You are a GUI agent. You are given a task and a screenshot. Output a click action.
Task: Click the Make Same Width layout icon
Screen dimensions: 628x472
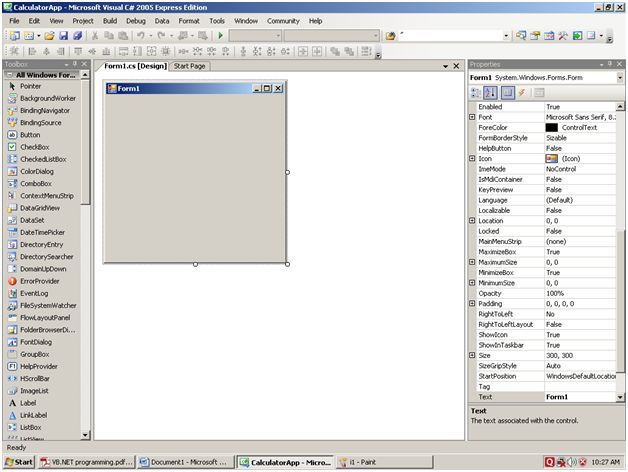point(124,51)
